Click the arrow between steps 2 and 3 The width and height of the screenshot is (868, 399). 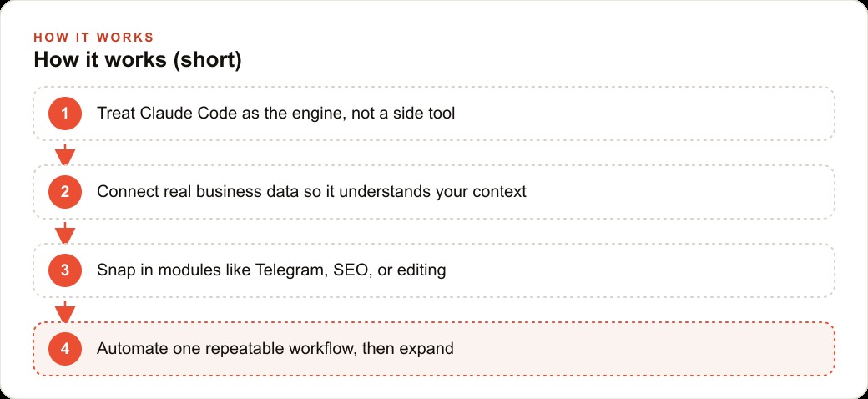click(x=65, y=232)
